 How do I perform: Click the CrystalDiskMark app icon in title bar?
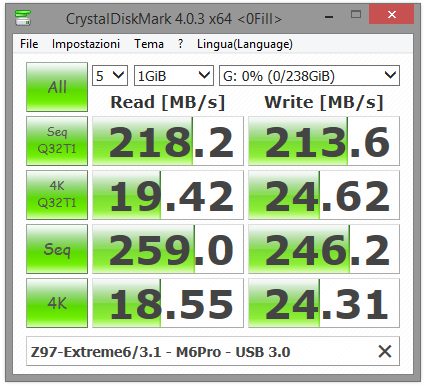[x=23, y=18]
